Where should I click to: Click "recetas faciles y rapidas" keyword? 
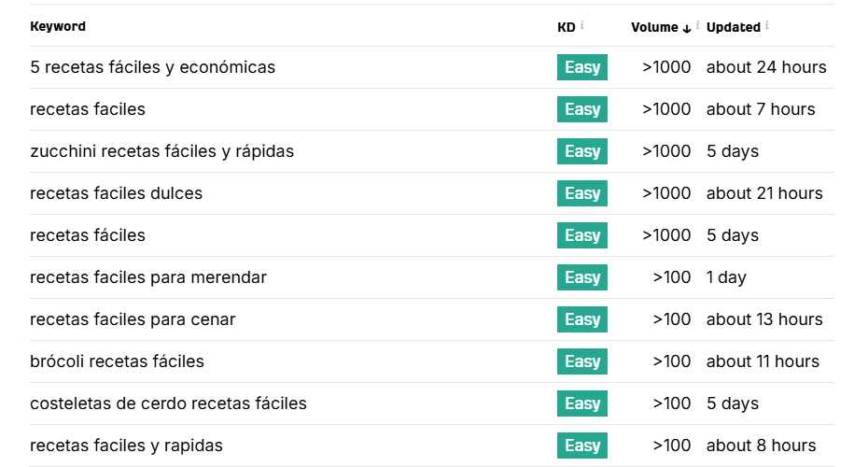pyautogui.click(x=126, y=446)
